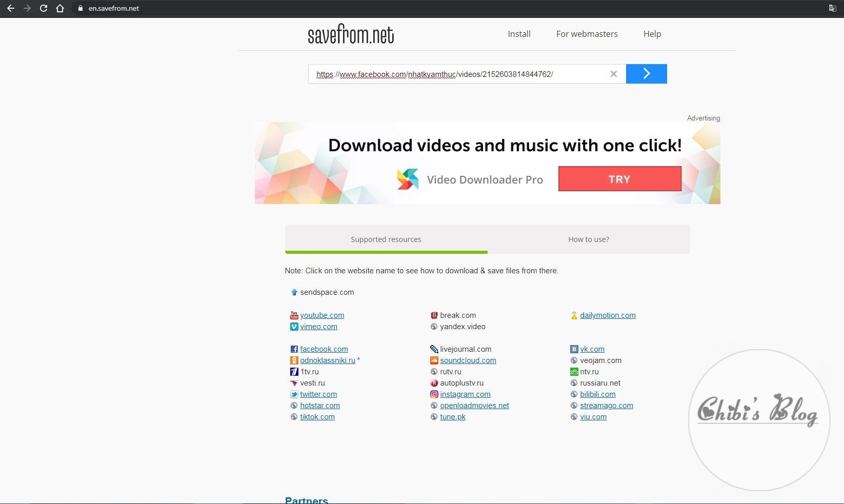
Task: Click the autoplustv.ru red icon
Action: pos(434,383)
